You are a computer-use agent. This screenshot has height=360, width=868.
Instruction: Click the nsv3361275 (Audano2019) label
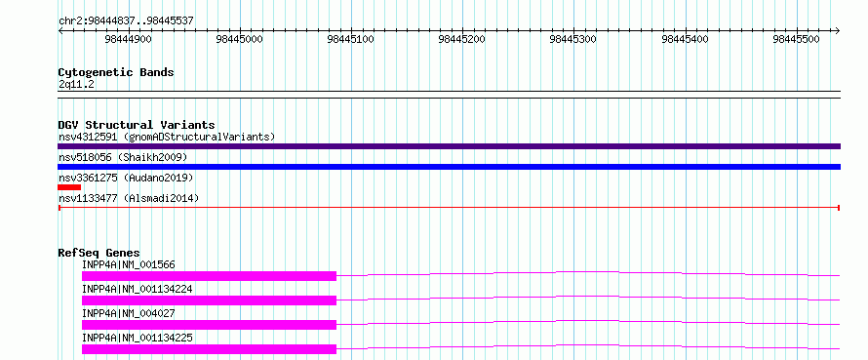click(x=126, y=178)
